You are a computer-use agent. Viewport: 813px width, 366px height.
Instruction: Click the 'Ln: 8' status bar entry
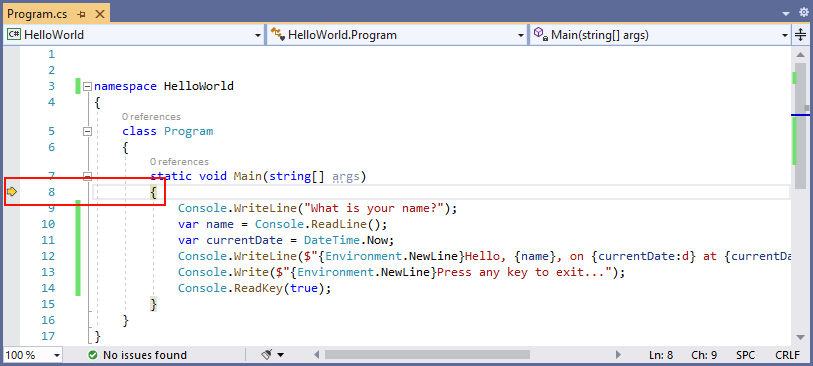click(661, 355)
